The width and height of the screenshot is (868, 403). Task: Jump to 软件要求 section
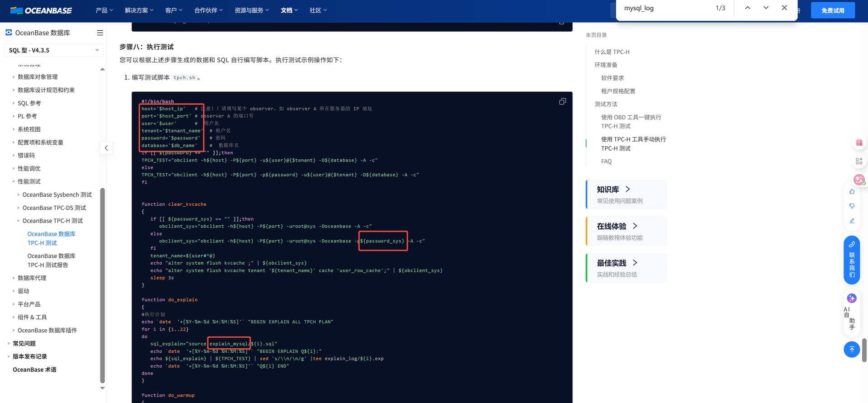[613, 78]
